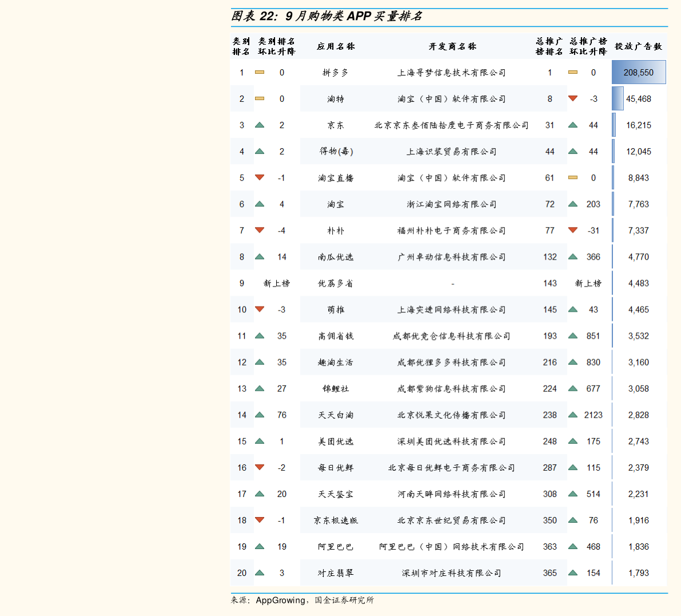681x616 pixels.
Task: Select the app name 优荔多省
Action: (336, 283)
